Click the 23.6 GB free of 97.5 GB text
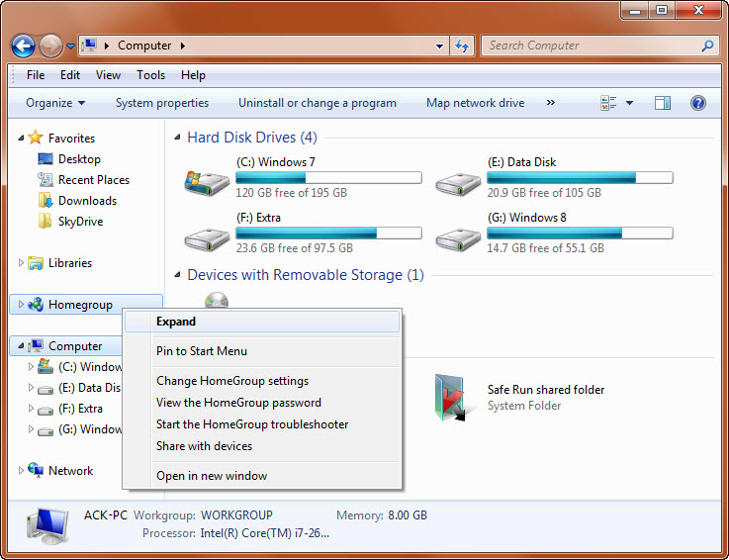The width and height of the screenshot is (729, 560). (x=295, y=248)
